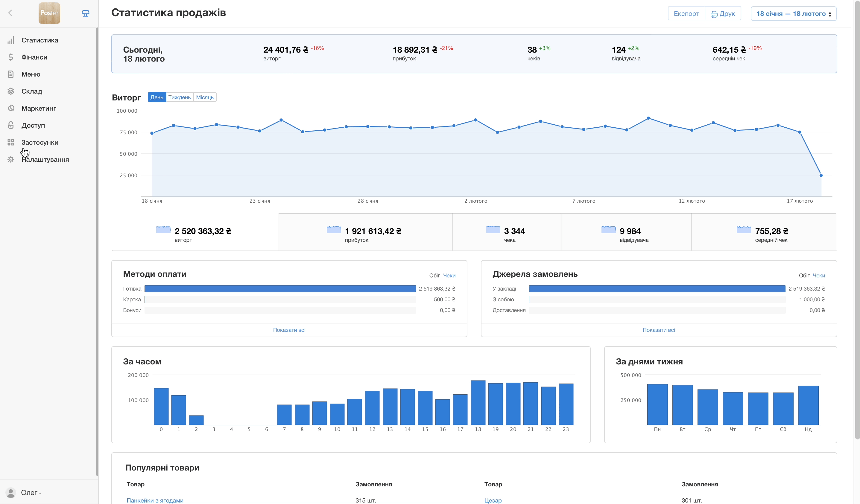Switch the revenue chart to Тиждень view
The height and width of the screenshot is (504, 860).
tap(180, 97)
